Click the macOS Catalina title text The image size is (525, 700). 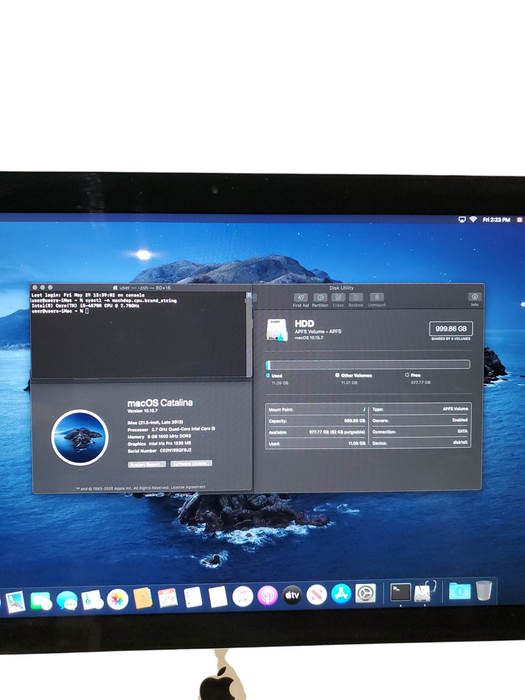tap(160, 403)
